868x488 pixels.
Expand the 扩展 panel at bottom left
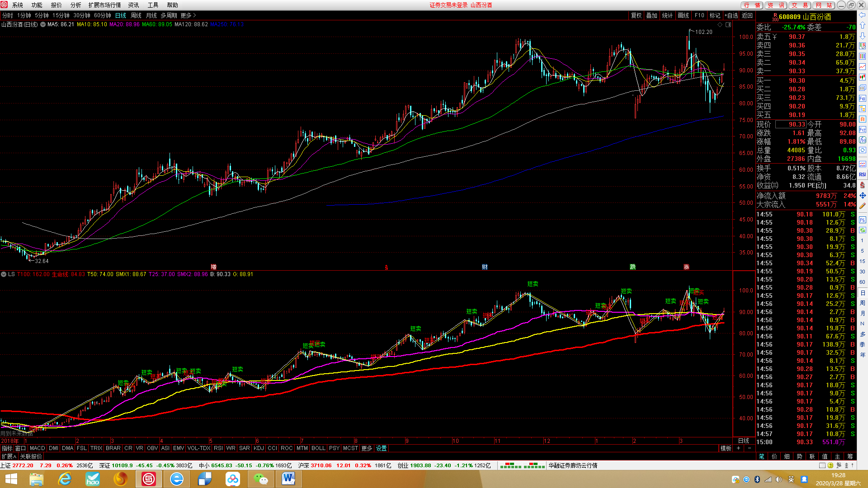9,456
